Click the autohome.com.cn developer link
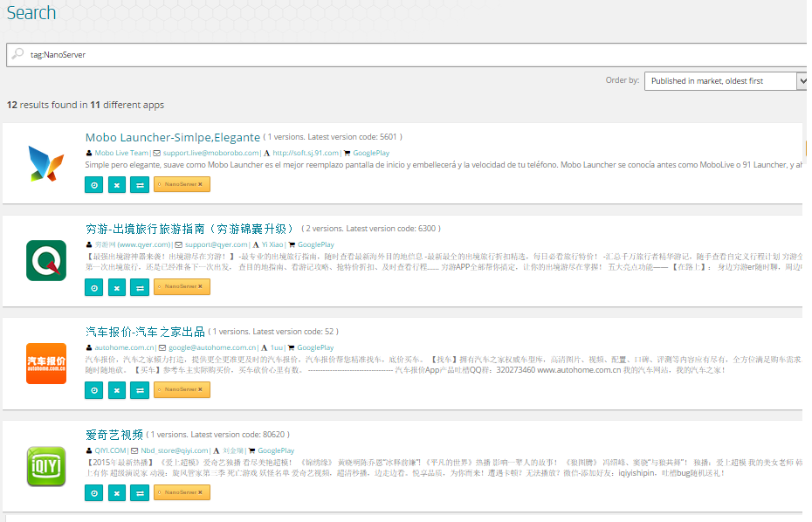The width and height of the screenshot is (812, 522). click(x=124, y=347)
